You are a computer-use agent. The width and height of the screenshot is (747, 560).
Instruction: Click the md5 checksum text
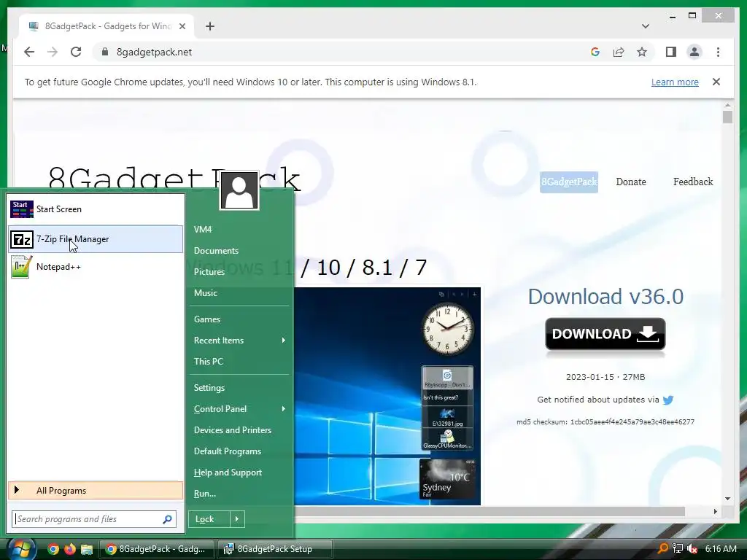click(605, 422)
